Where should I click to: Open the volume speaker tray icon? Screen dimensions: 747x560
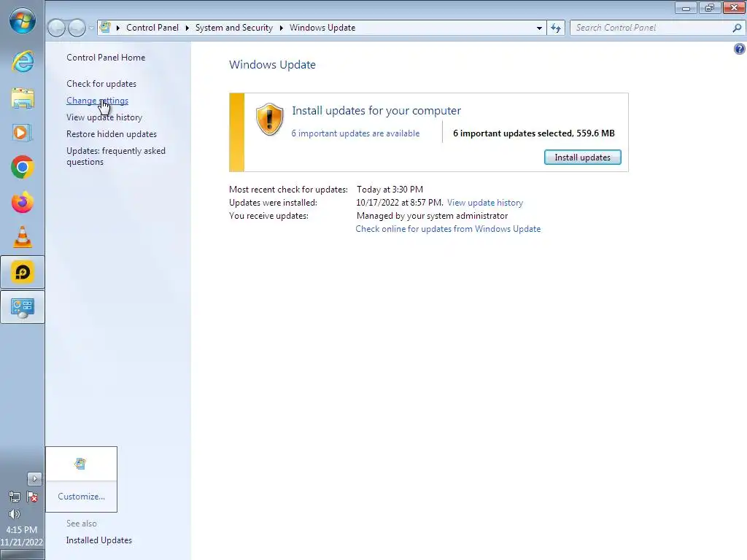(15, 514)
